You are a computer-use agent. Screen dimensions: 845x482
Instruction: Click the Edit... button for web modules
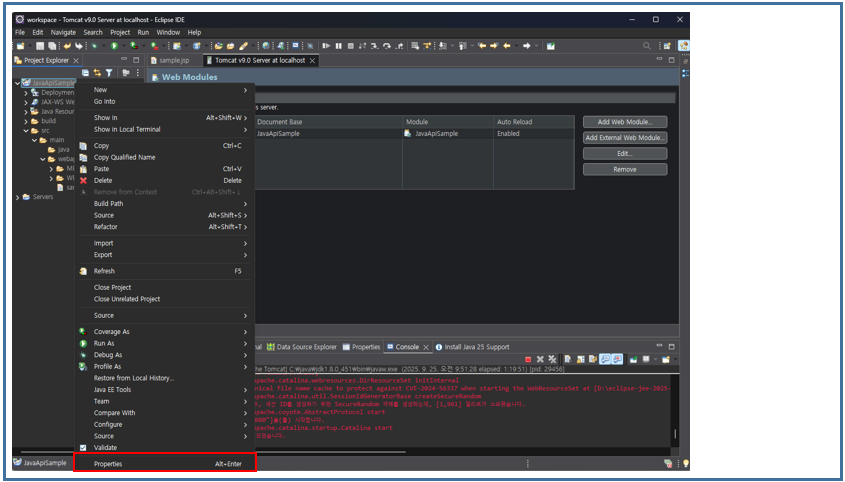pyautogui.click(x=625, y=154)
